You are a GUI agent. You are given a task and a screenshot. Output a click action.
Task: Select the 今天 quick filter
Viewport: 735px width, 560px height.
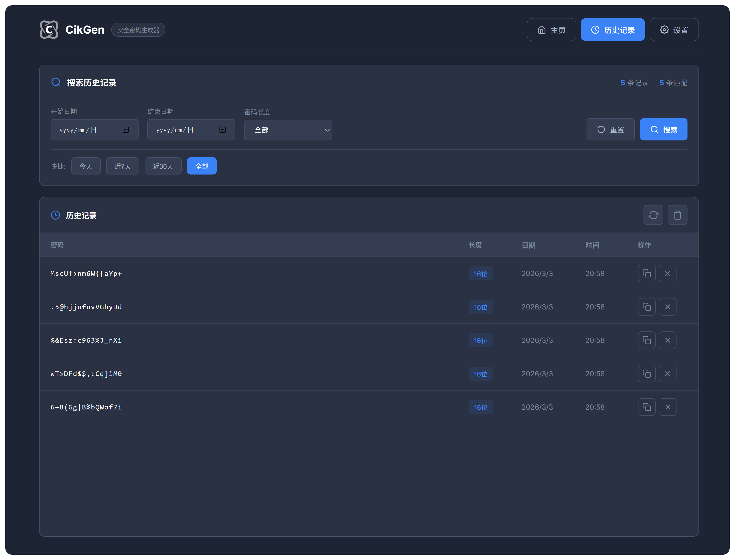[x=86, y=166]
